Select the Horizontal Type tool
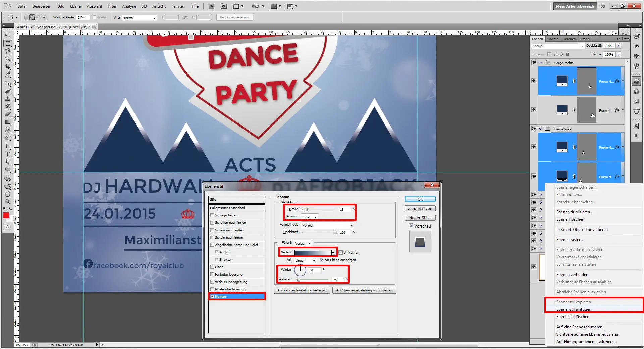Viewport: 644px width, 349px height. (x=8, y=154)
